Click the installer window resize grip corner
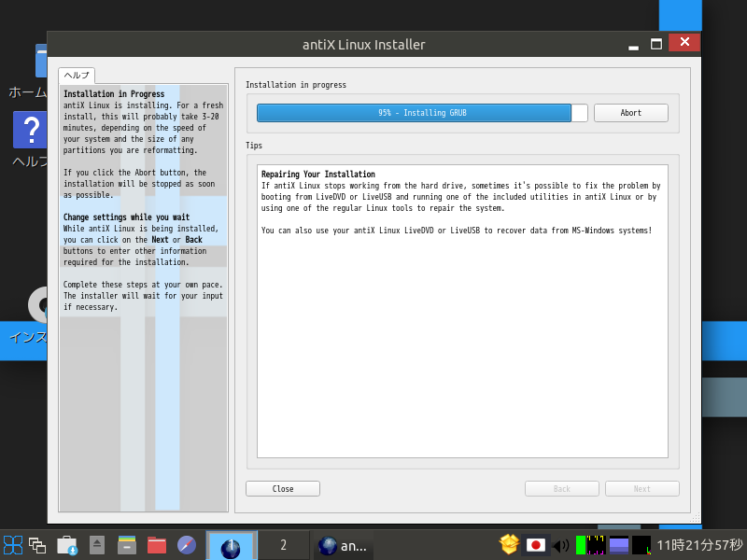This screenshot has height=560, width=747. 696,518
